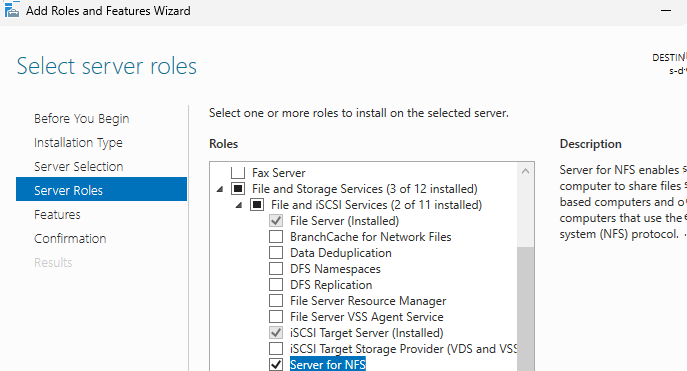This screenshot has height=371, width=687.
Task: Click the roles list scrollbar thumb
Action: [x=525, y=309]
